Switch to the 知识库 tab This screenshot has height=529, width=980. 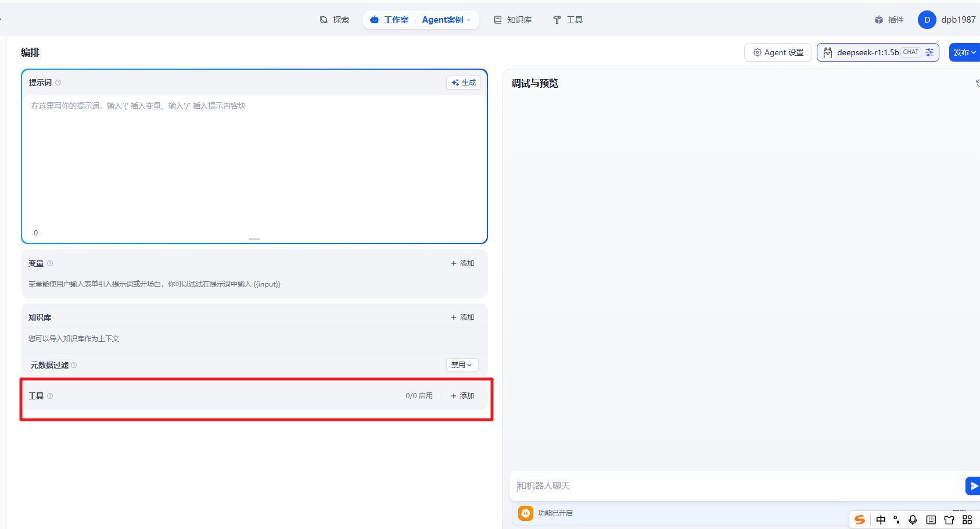click(x=513, y=20)
